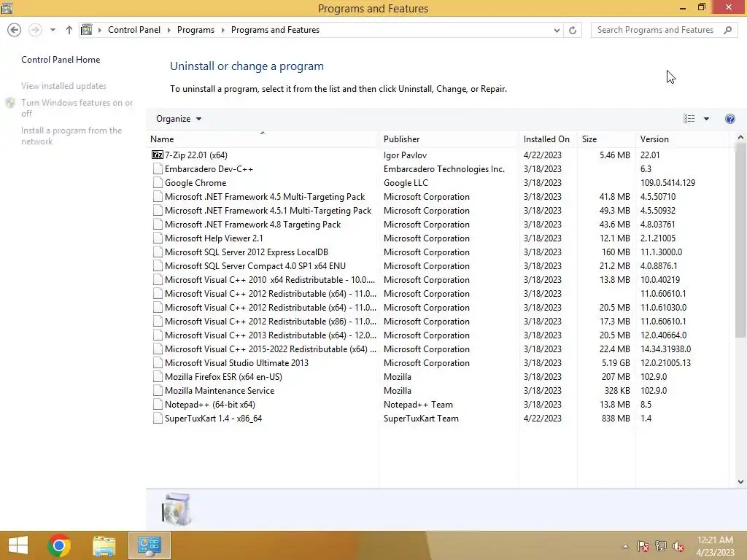Image resolution: width=747 pixels, height=560 pixels.
Task: Select SQL Server 2012 Express LocalDB icon
Action: tap(158, 252)
